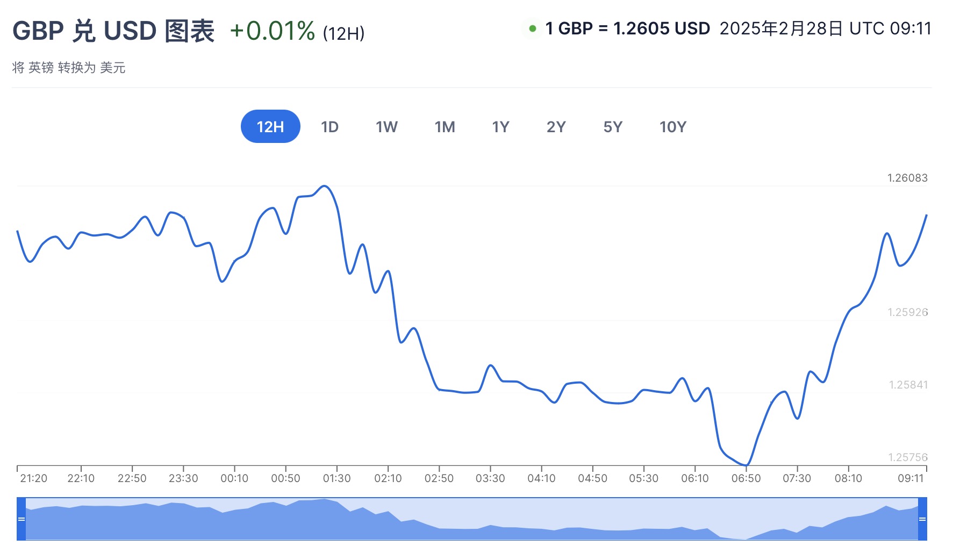Click the chart low point near 06:50
The width and height of the screenshot is (960, 560).
[746, 465]
